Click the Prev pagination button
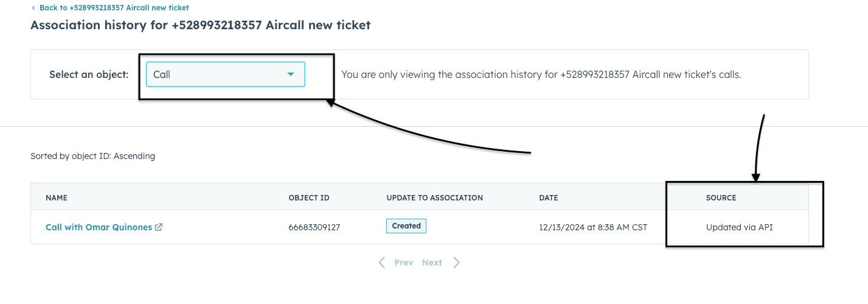 point(403,263)
